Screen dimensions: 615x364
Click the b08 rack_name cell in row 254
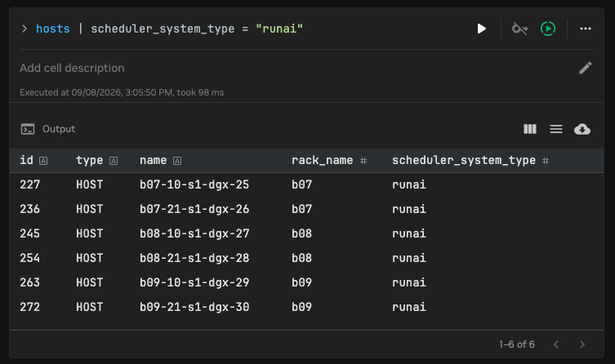point(301,258)
